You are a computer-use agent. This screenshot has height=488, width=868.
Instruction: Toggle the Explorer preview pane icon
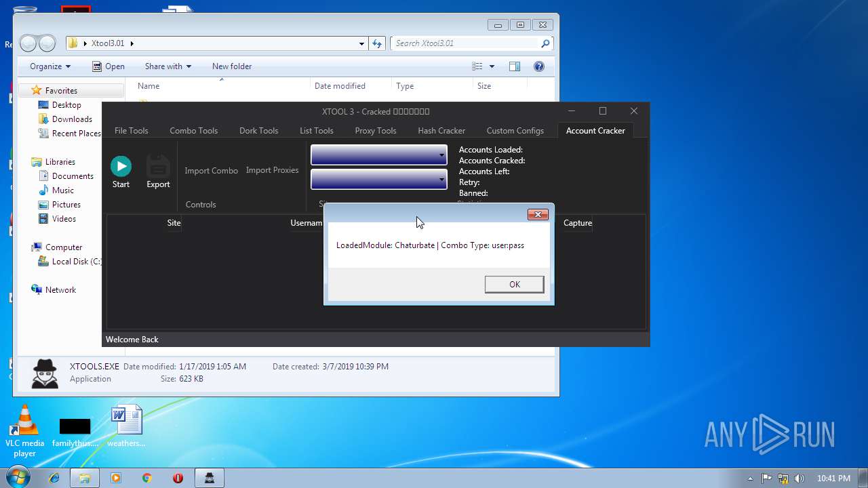515,66
